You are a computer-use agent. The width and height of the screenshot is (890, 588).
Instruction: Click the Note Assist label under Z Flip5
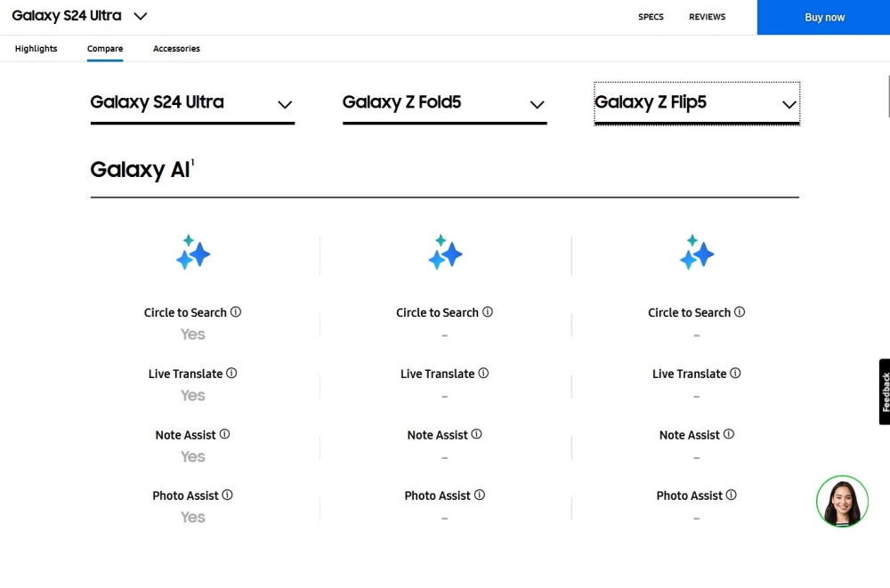[689, 435]
